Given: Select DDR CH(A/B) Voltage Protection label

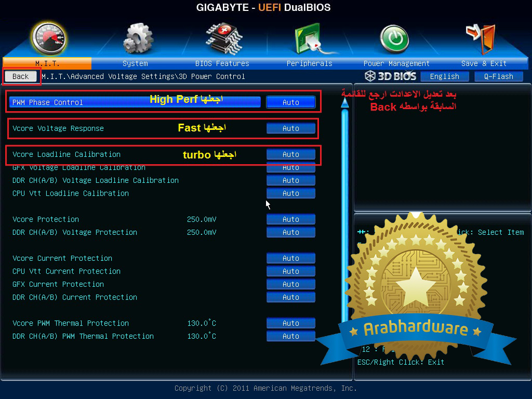Looking at the screenshot, I should tap(75, 232).
